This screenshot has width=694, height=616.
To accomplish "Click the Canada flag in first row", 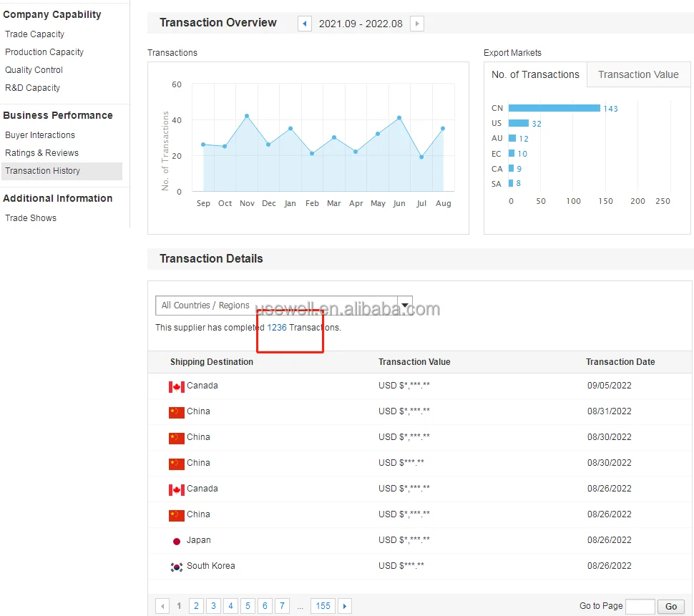I will (x=177, y=386).
